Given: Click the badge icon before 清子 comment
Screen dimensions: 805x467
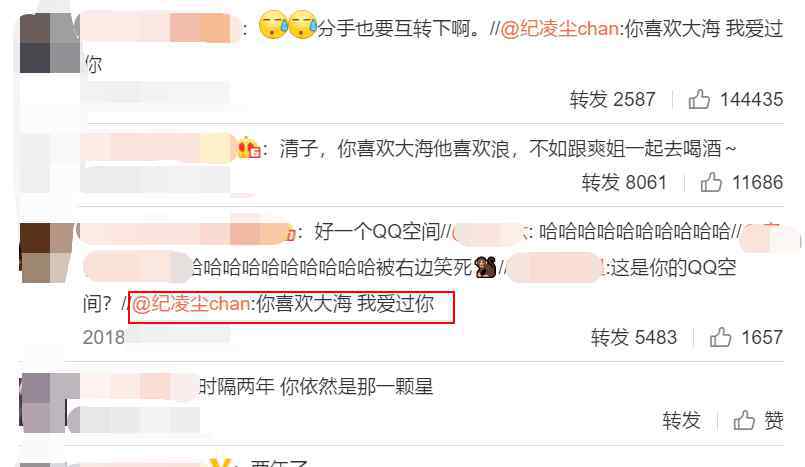Looking at the screenshot, I should (249, 149).
